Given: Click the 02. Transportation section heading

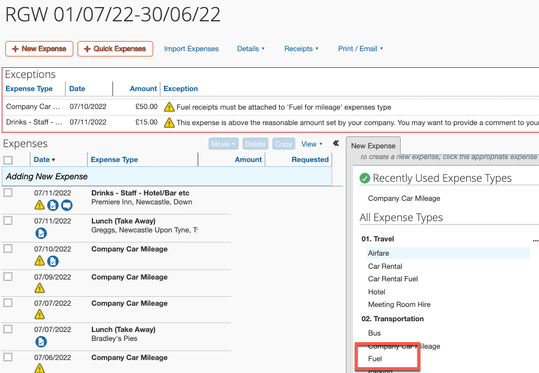Looking at the screenshot, I should click(392, 319).
